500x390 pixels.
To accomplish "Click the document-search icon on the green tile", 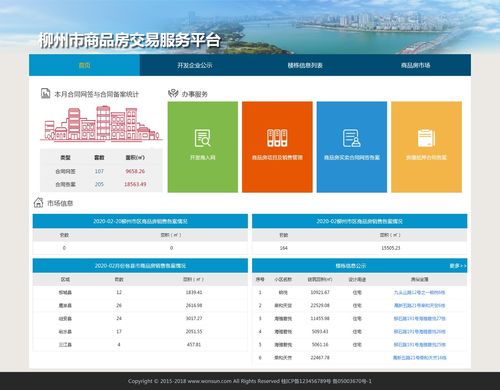I will 203,138.
